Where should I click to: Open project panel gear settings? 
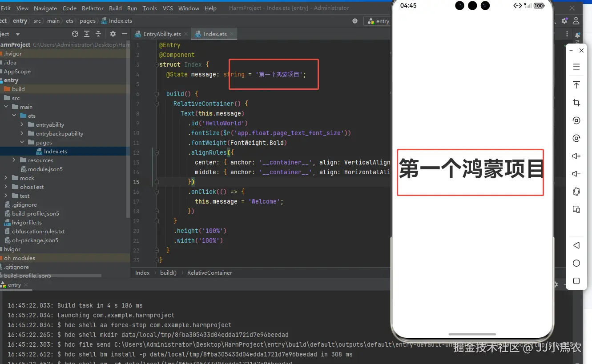[x=113, y=34]
